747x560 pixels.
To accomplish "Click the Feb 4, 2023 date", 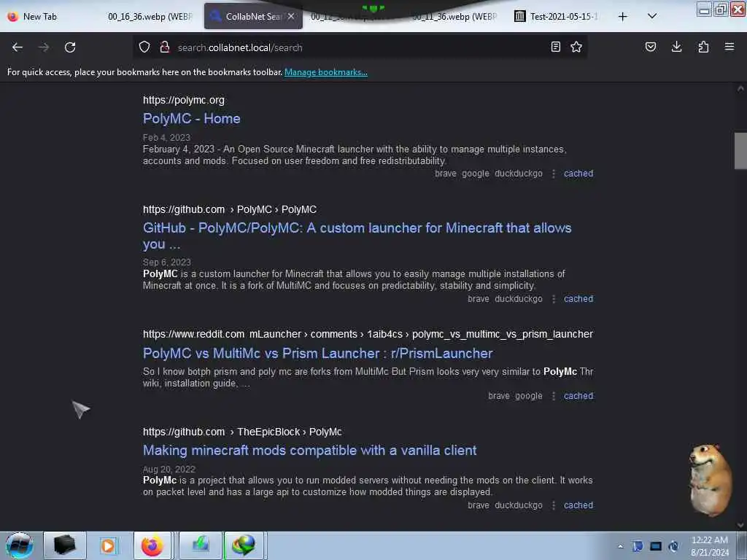I will point(166,138).
